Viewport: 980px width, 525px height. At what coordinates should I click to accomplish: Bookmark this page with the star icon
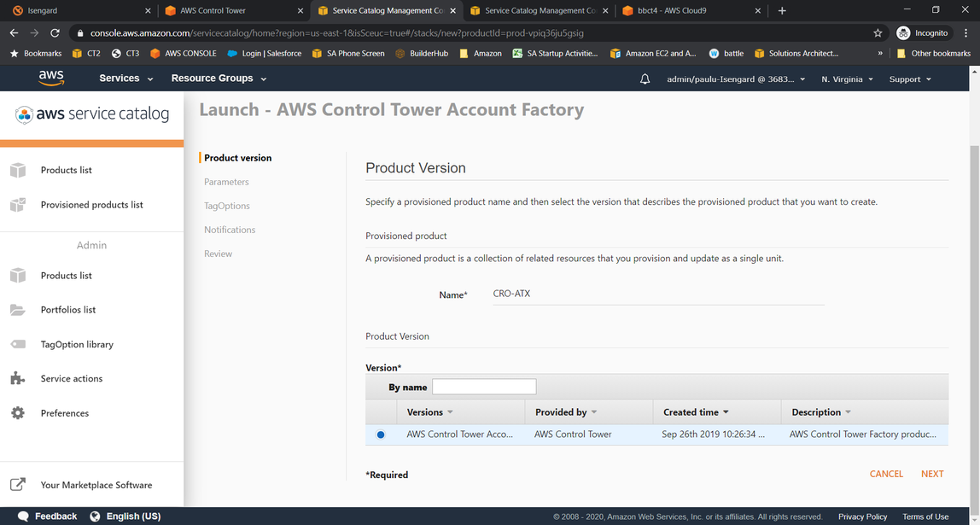[x=878, y=33]
